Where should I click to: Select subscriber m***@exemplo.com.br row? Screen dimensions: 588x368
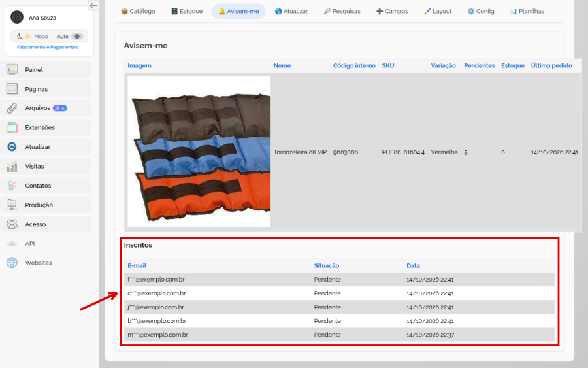[339, 335]
